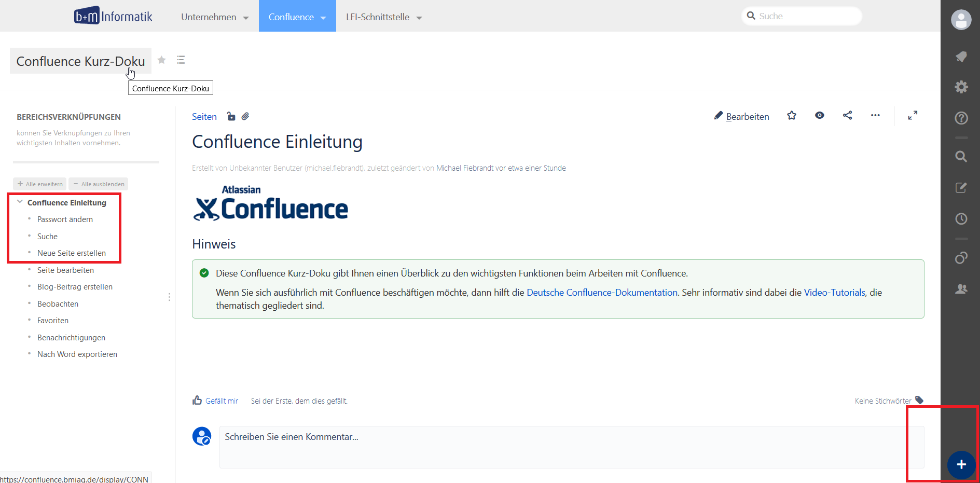
Task: Add page to favorites star icon
Action: pos(791,116)
